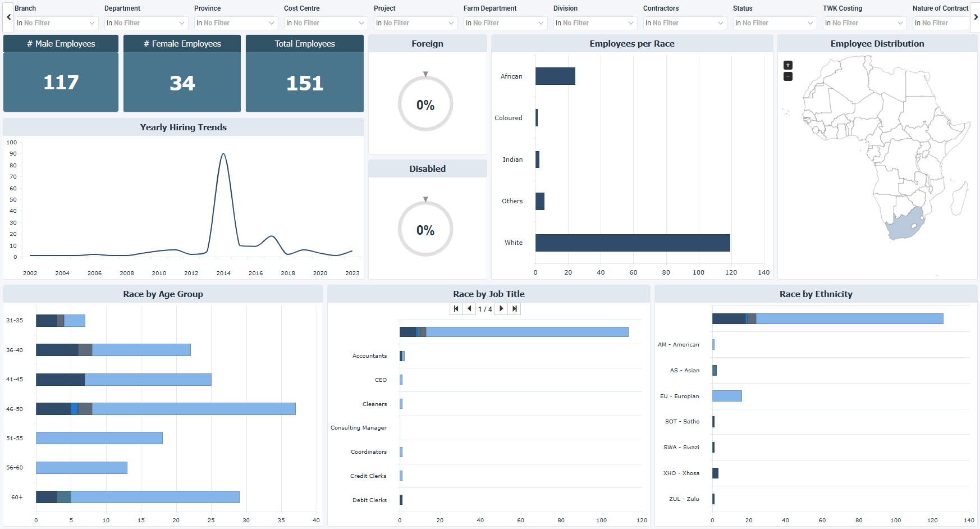980x529 pixels.
Task: Select South Africa on the distribution map
Action: (905, 224)
